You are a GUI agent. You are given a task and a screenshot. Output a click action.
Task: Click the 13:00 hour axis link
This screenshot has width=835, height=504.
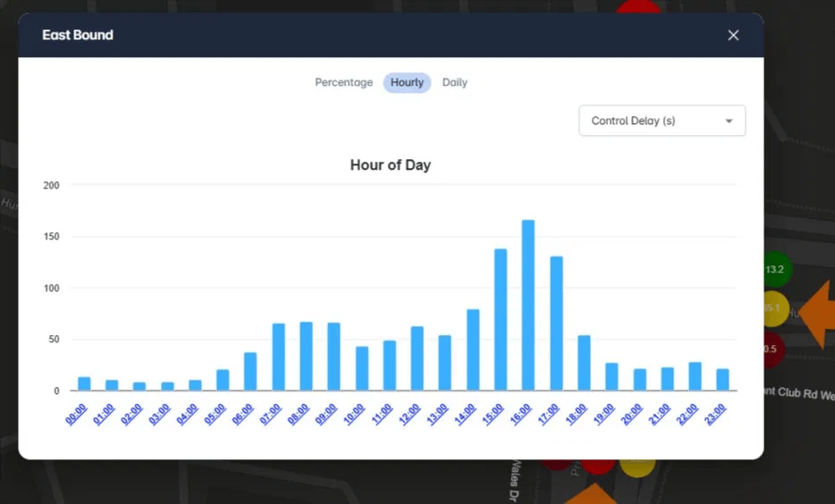coord(437,414)
